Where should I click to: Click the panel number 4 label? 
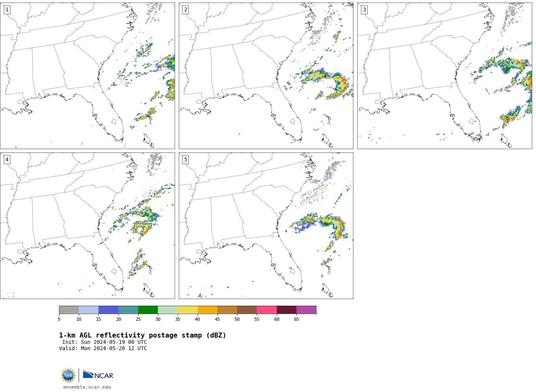click(7, 160)
